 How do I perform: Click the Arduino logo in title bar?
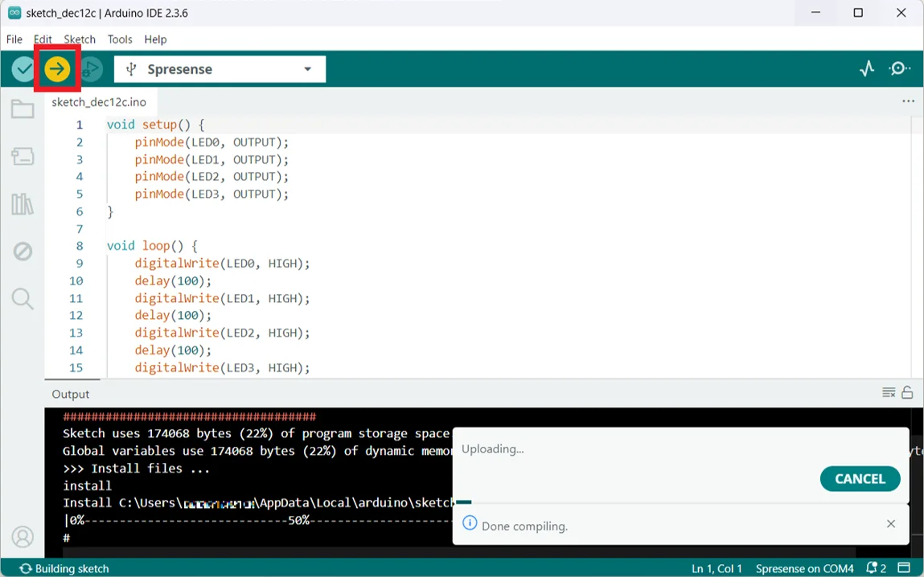(14, 12)
